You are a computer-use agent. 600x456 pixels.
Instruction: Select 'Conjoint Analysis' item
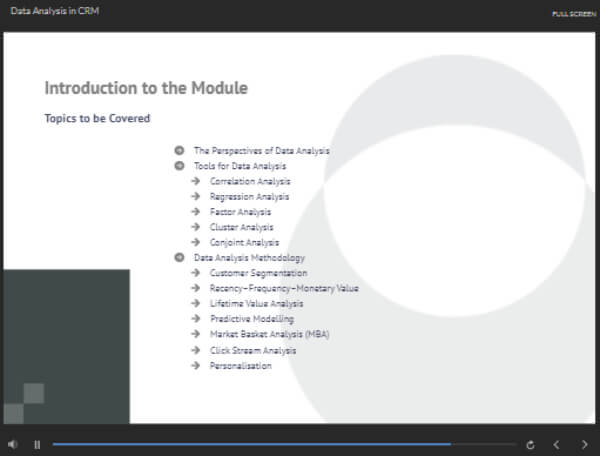click(x=244, y=243)
